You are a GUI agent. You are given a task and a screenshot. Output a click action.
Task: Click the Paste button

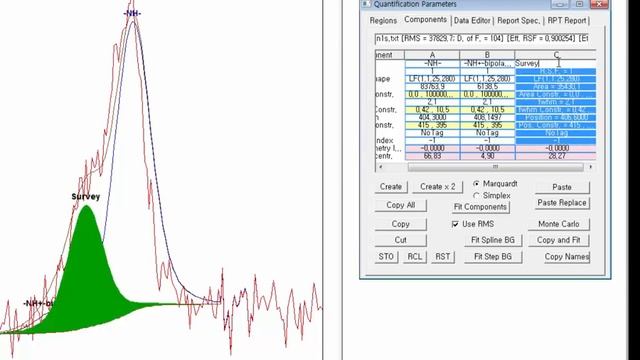562,187
